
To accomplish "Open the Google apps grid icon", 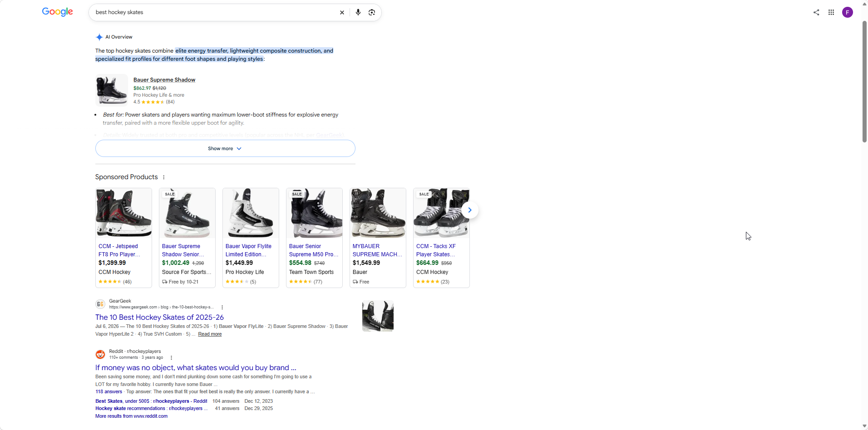I will [x=831, y=12].
